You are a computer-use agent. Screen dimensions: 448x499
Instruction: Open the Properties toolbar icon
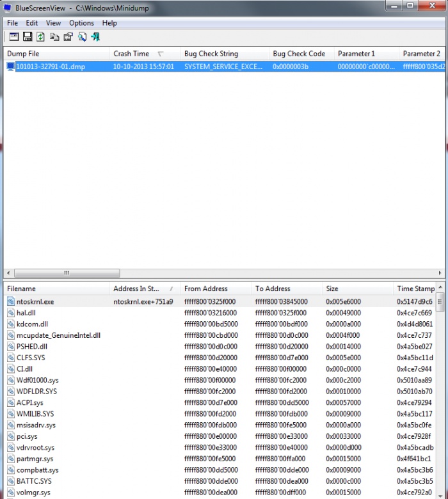click(68, 37)
